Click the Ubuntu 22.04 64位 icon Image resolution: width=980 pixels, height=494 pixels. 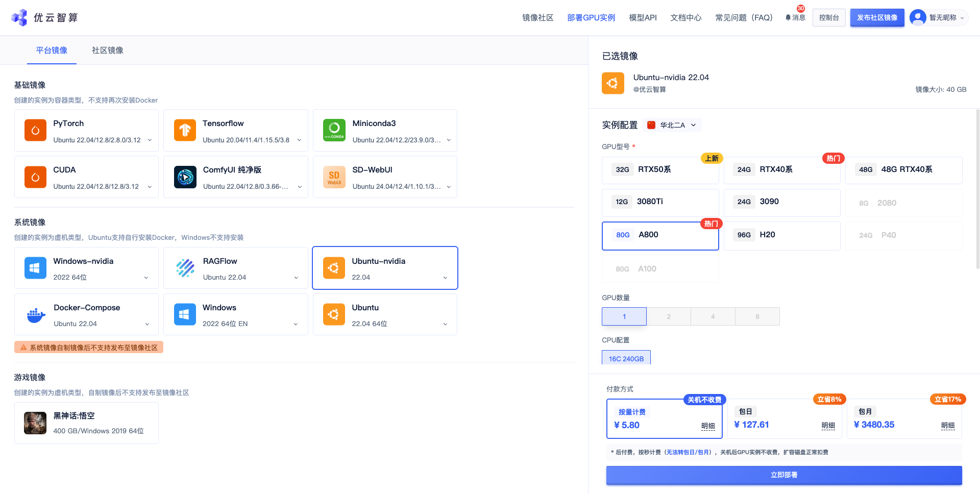tap(334, 314)
